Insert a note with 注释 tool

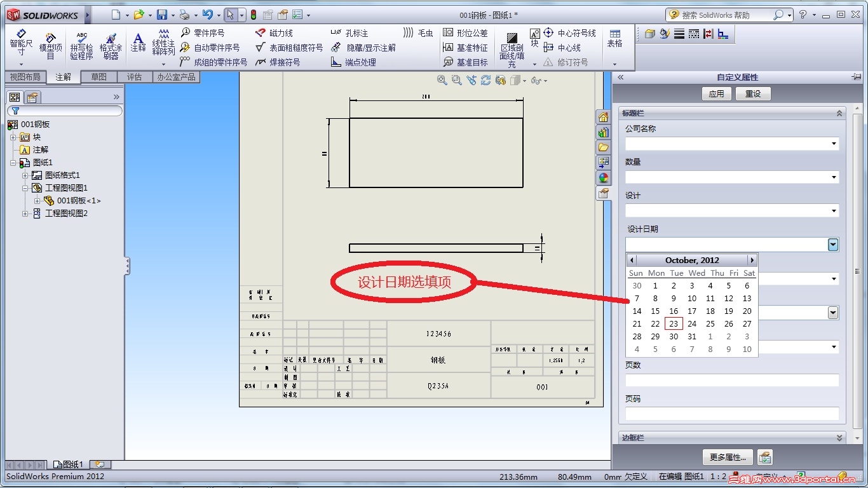[x=138, y=43]
